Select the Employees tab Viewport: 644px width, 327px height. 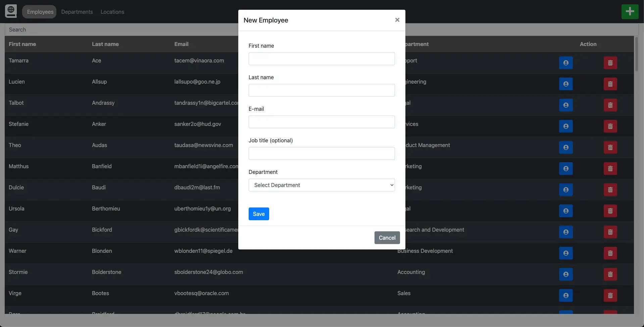(40, 12)
